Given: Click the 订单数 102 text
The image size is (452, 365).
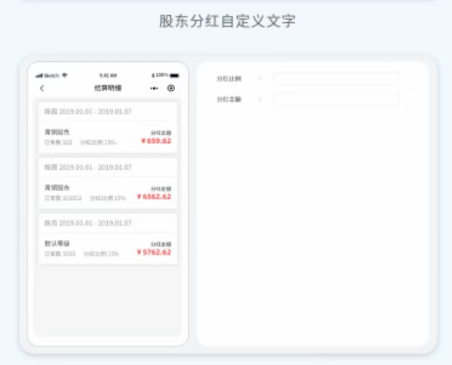Looking at the screenshot, I should click(x=58, y=142).
